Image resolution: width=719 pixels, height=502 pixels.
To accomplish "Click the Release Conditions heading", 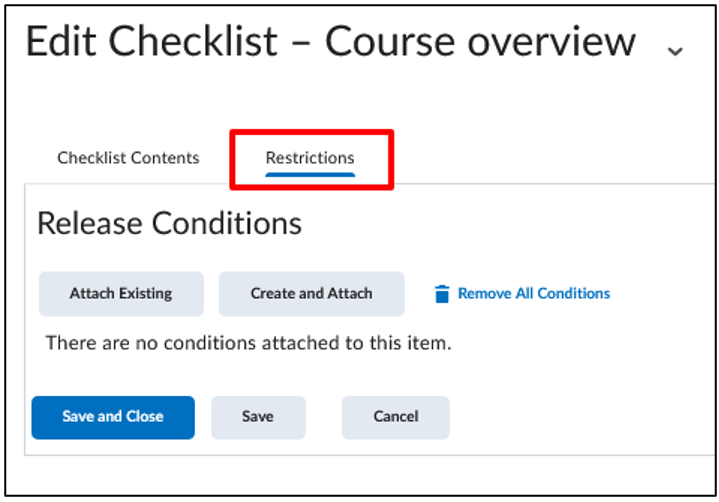I will (169, 224).
